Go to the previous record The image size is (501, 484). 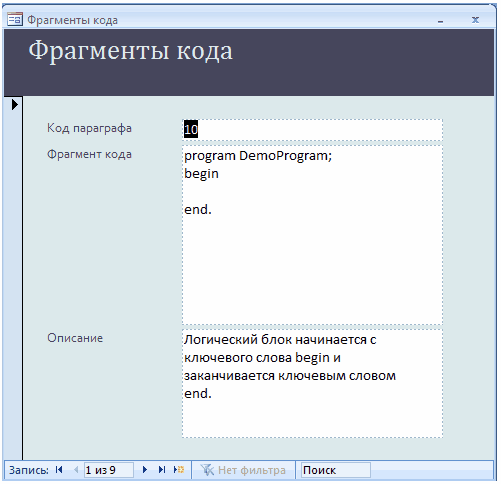tap(76, 470)
